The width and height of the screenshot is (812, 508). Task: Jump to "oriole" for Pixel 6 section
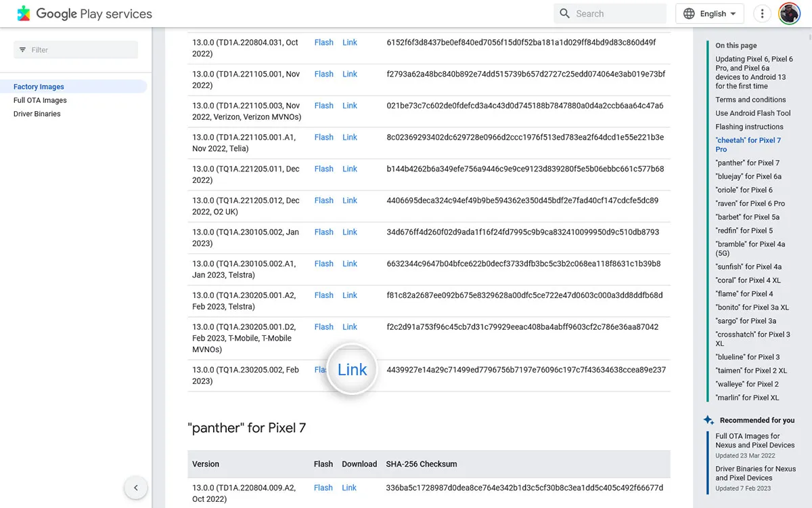[744, 190]
